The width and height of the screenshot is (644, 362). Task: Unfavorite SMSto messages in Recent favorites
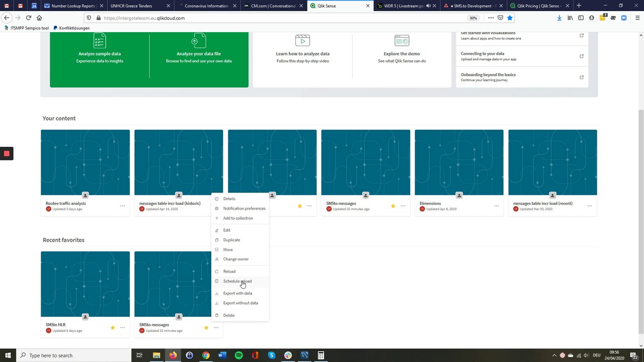[x=206, y=328]
